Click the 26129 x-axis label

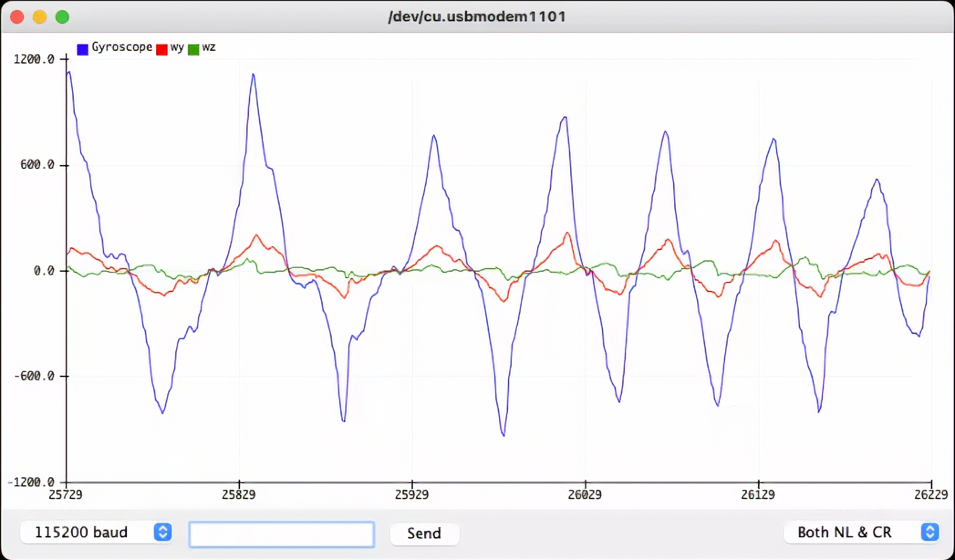tap(758, 494)
